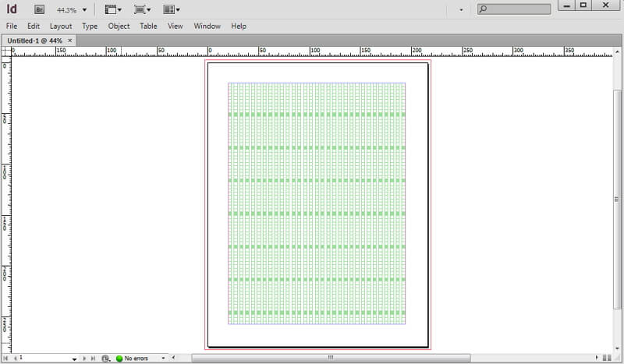Image resolution: width=624 pixels, height=364 pixels.
Task: Open the Layout menu
Action: tap(61, 26)
